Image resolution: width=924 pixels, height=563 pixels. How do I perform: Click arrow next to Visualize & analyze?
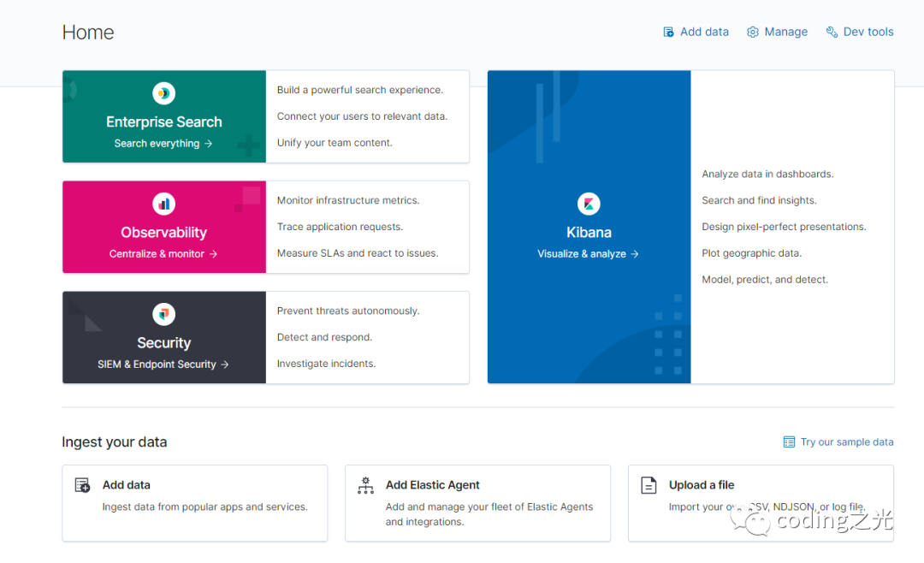635,254
